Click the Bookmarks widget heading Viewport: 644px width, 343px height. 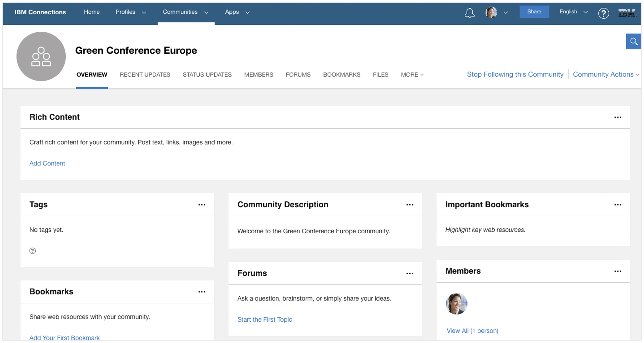click(x=51, y=292)
